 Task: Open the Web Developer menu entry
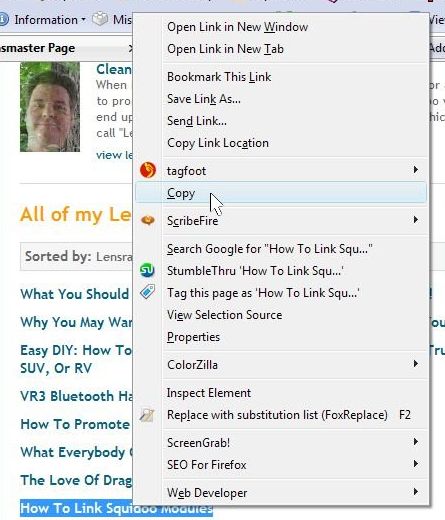[x=281, y=493]
